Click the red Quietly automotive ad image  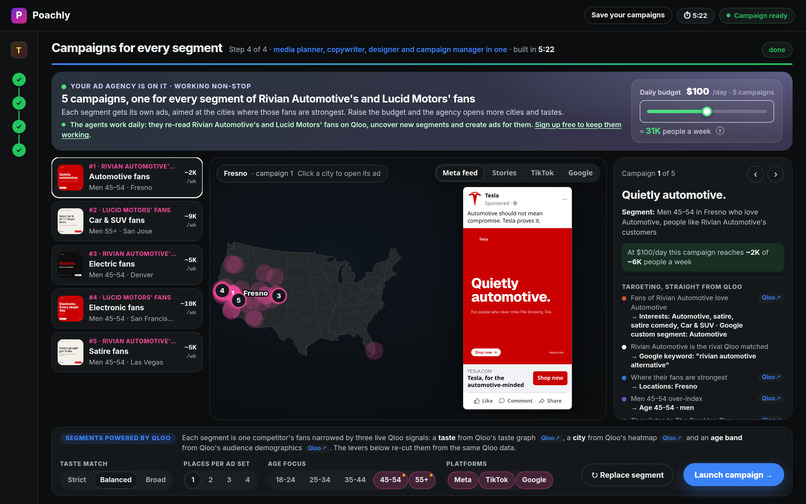[517, 296]
